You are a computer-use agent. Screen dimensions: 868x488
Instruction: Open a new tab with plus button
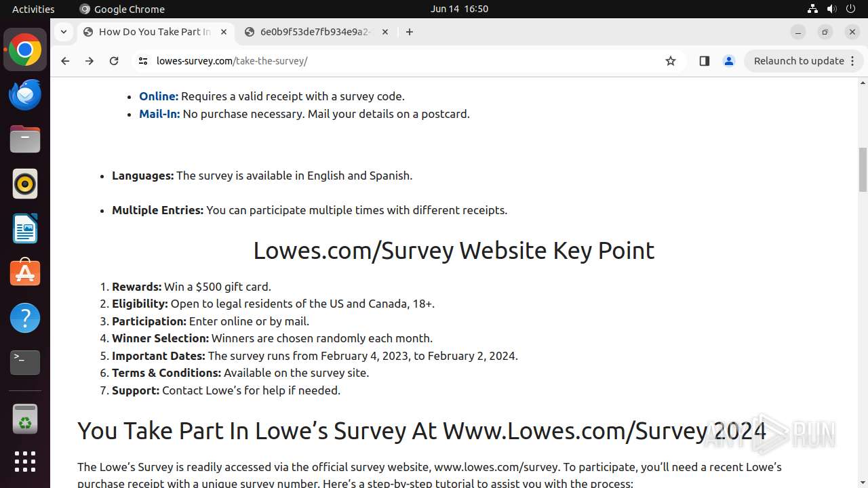click(410, 32)
